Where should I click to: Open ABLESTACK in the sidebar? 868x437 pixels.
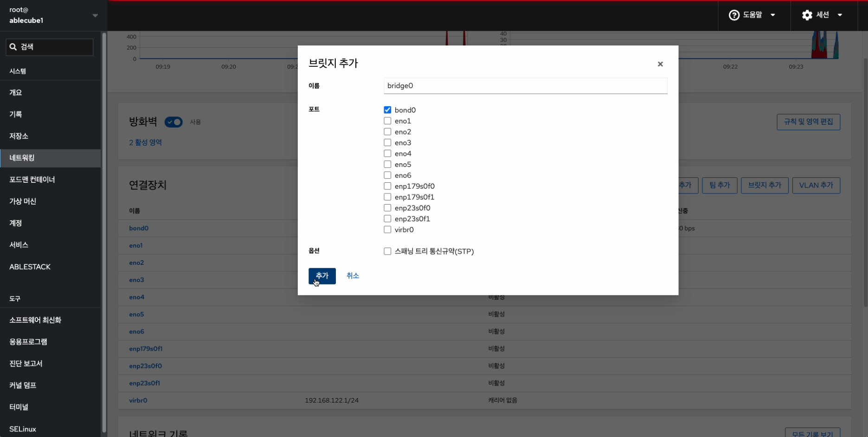point(30,267)
